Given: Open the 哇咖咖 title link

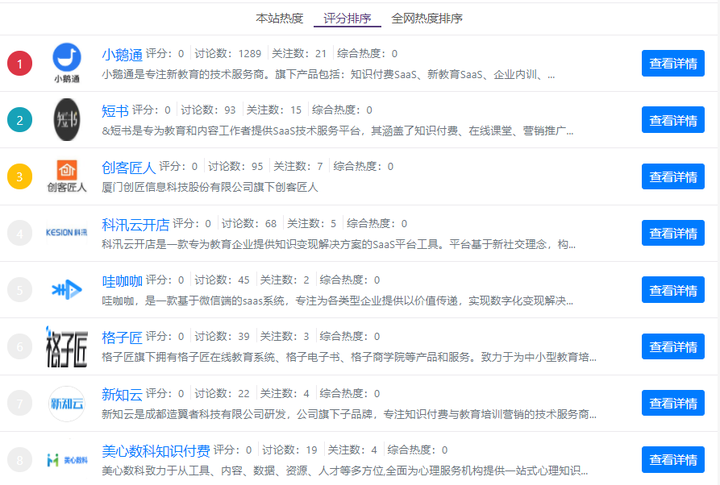Looking at the screenshot, I should [122, 281].
